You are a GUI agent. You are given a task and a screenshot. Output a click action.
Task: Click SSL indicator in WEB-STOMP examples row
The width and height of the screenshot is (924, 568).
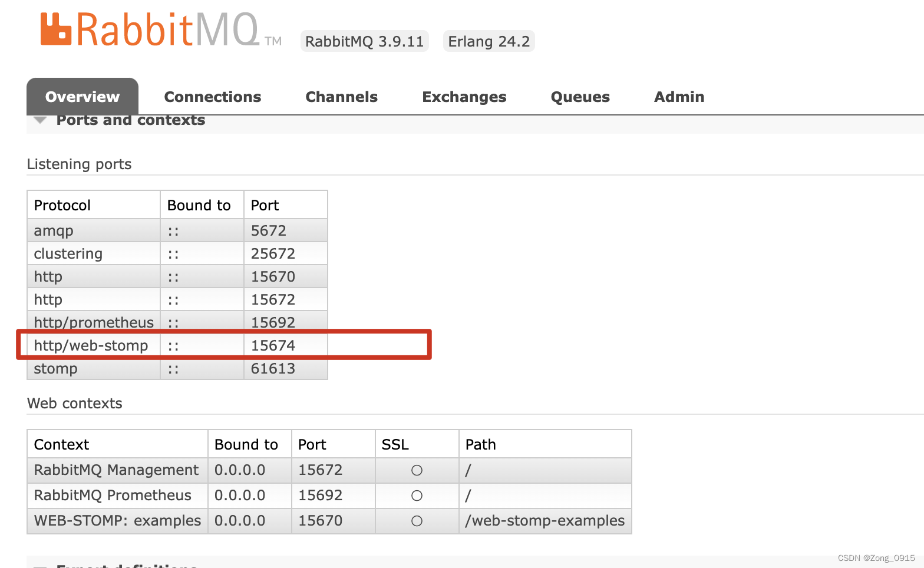(x=417, y=521)
